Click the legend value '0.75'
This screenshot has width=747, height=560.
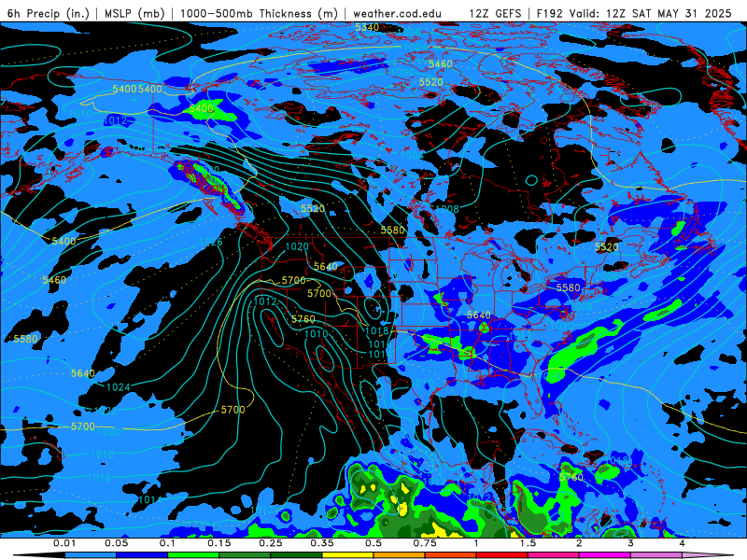click(425, 543)
